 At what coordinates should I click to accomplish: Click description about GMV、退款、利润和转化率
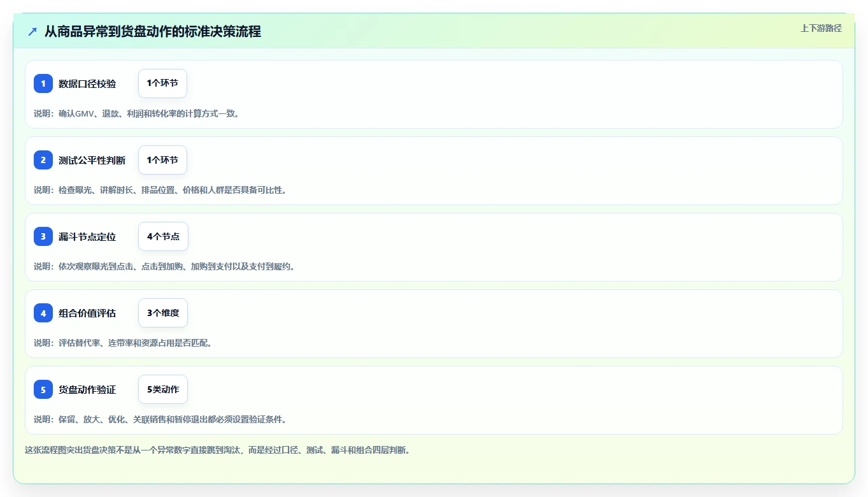point(136,113)
